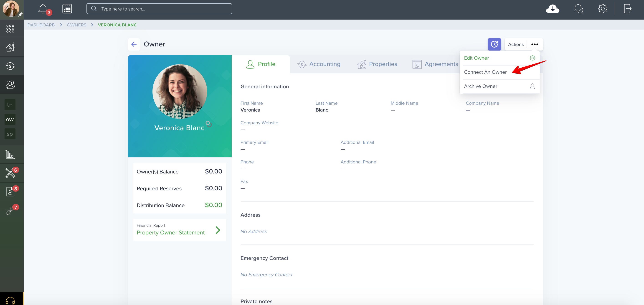
Task: Open maintenance tools icon with badge 6
Action: [x=10, y=173]
